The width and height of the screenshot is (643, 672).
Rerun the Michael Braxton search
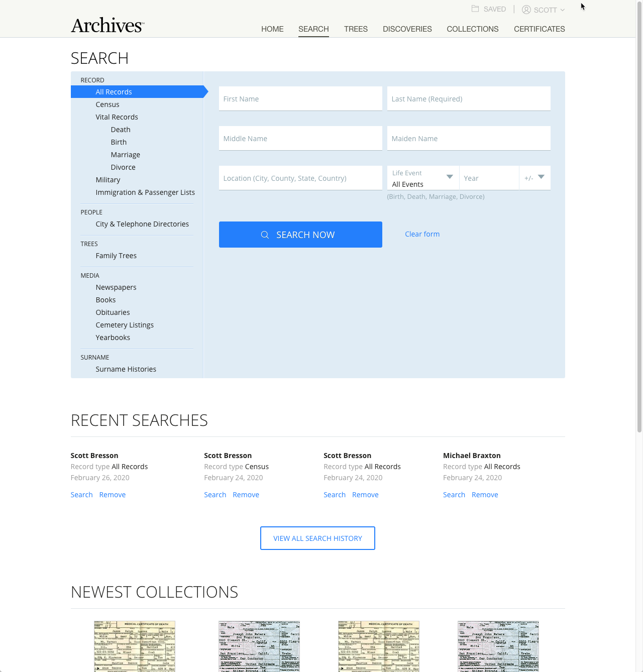click(454, 495)
